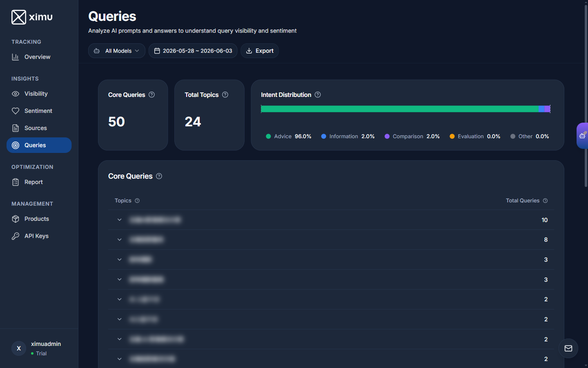Viewport: 588px width, 368px height.
Task: Open the Sentiment section
Action: pyautogui.click(x=39, y=111)
